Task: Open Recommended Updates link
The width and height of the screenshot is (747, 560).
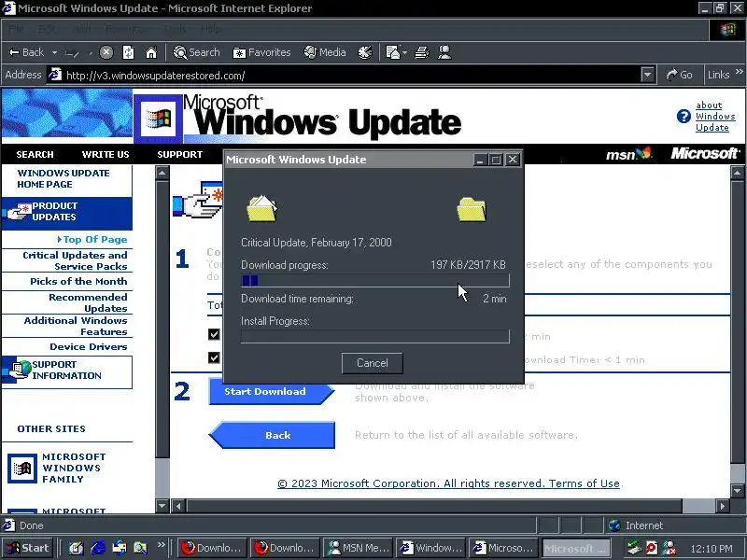Action: (x=88, y=302)
